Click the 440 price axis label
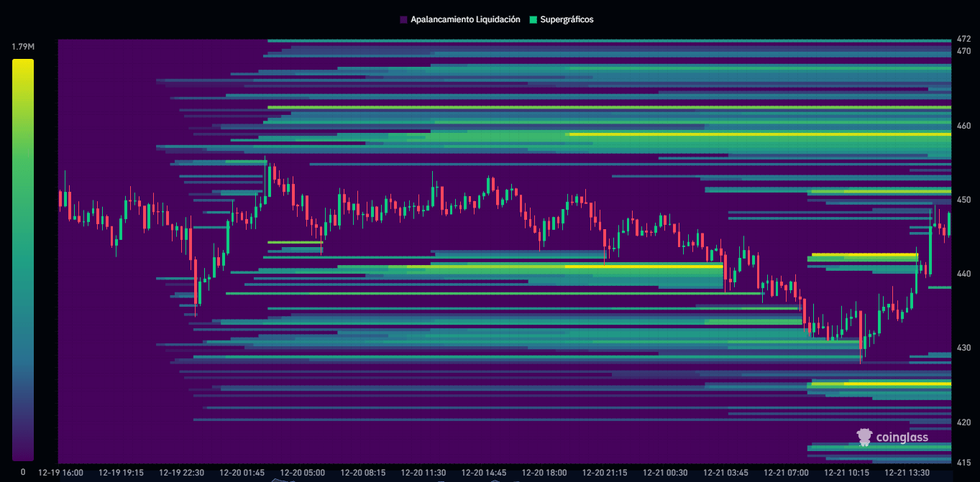Screen dimensions: 980x482 tap(963, 274)
